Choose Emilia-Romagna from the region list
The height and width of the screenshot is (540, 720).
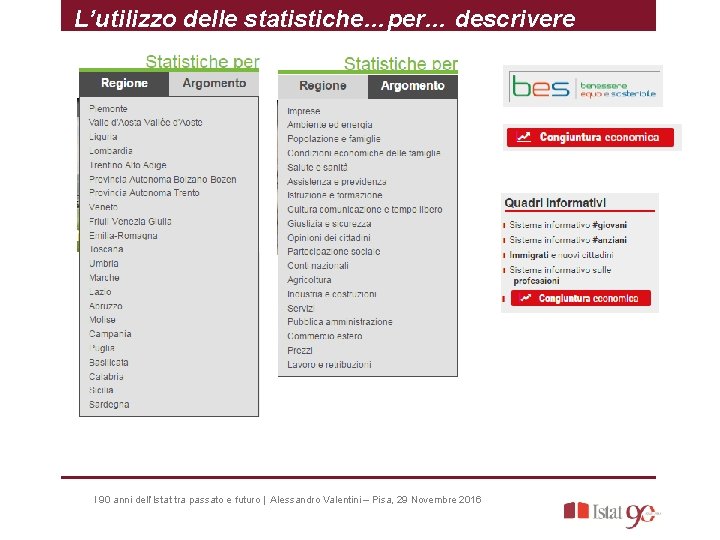pyautogui.click(x=123, y=236)
